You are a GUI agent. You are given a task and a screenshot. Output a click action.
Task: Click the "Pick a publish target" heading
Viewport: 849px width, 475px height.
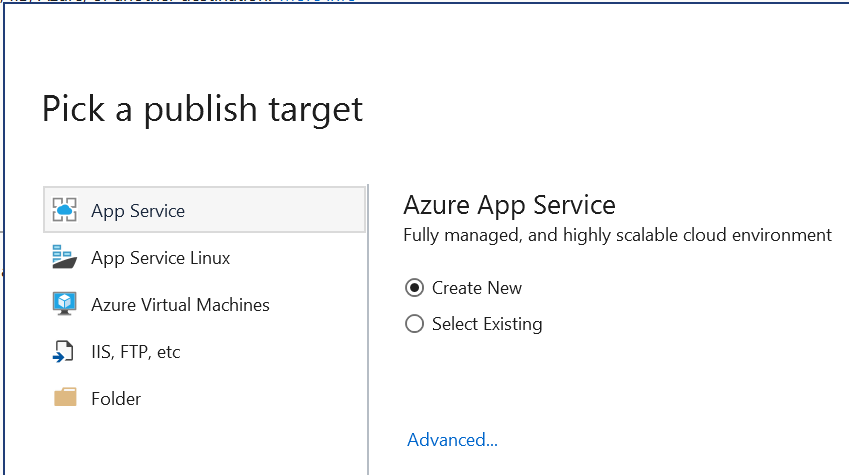coord(202,109)
